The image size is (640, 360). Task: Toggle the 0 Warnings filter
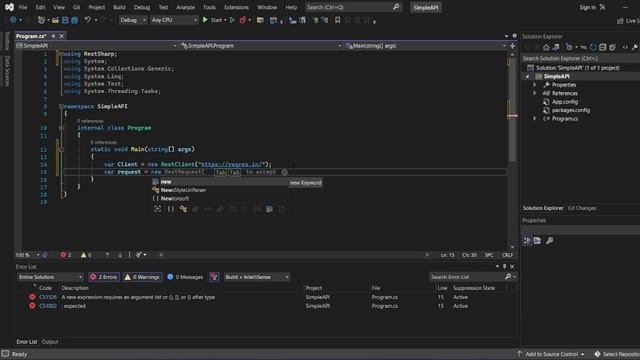click(x=143, y=277)
